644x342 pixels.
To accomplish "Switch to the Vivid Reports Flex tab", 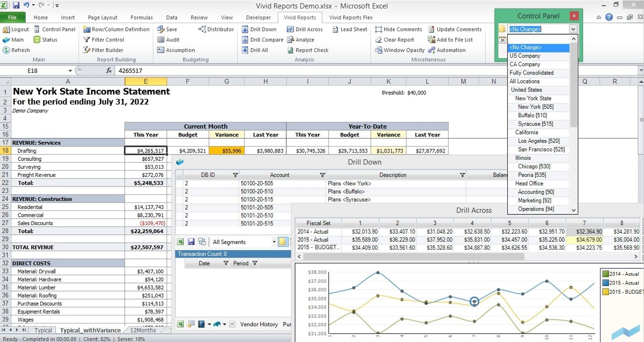I will click(350, 18).
